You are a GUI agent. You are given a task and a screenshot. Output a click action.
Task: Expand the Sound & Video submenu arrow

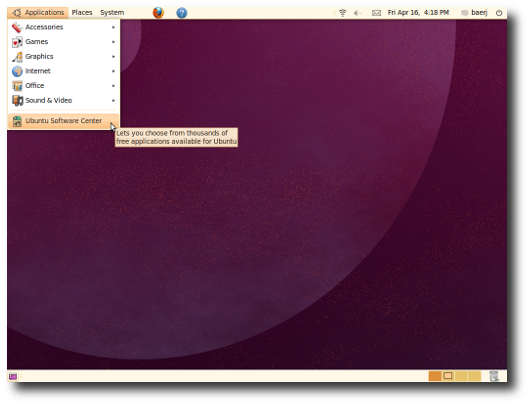[x=114, y=100]
